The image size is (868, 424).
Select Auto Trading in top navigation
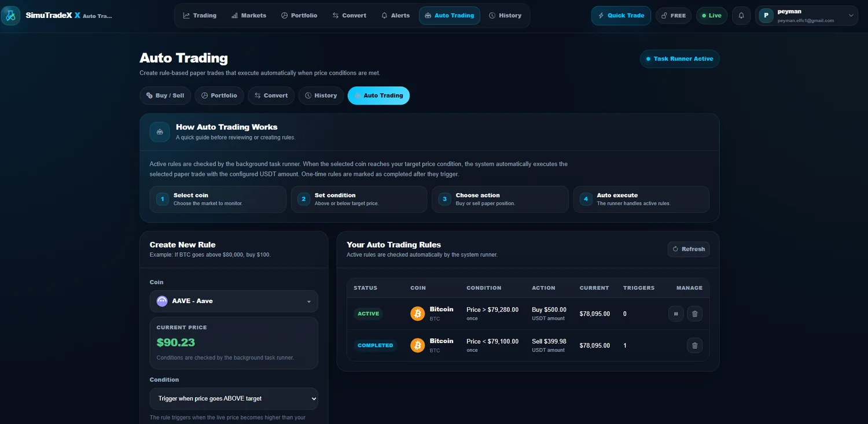point(450,16)
